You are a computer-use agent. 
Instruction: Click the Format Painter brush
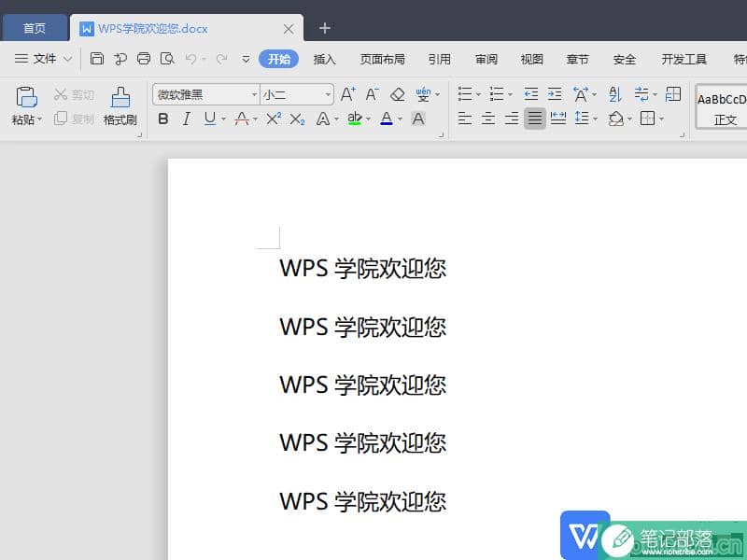point(120,97)
